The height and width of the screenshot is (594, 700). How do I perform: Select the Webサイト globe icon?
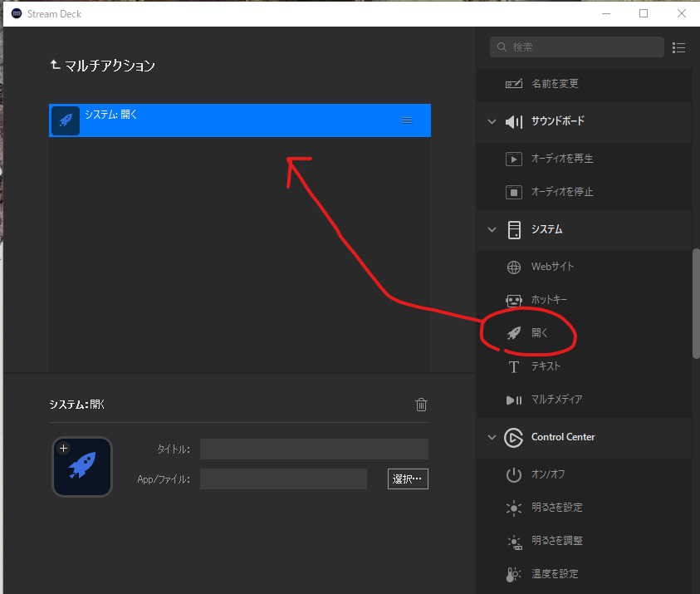[514, 267]
